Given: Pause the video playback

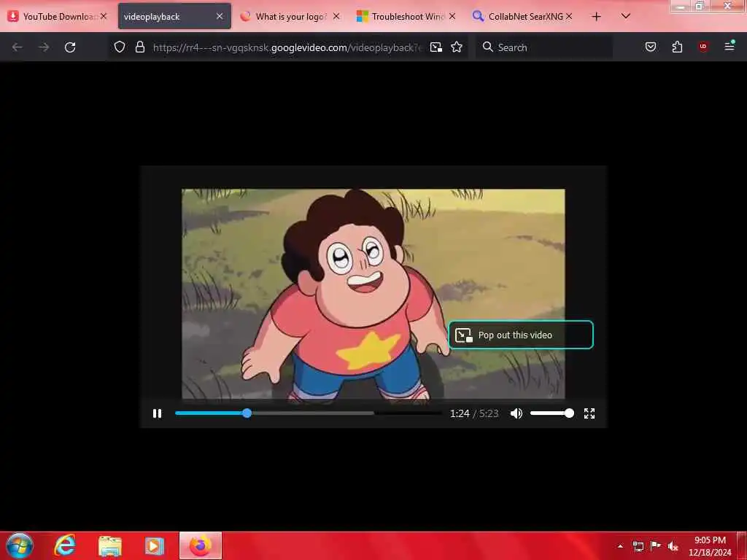Looking at the screenshot, I should [157, 413].
